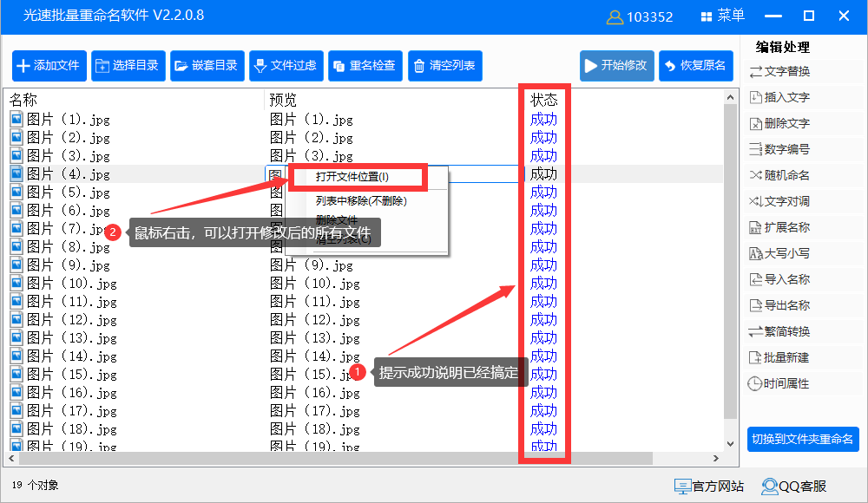The image size is (868, 503).
Task: Open the 文字对调 text swap tool
Action: coord(779,201)
